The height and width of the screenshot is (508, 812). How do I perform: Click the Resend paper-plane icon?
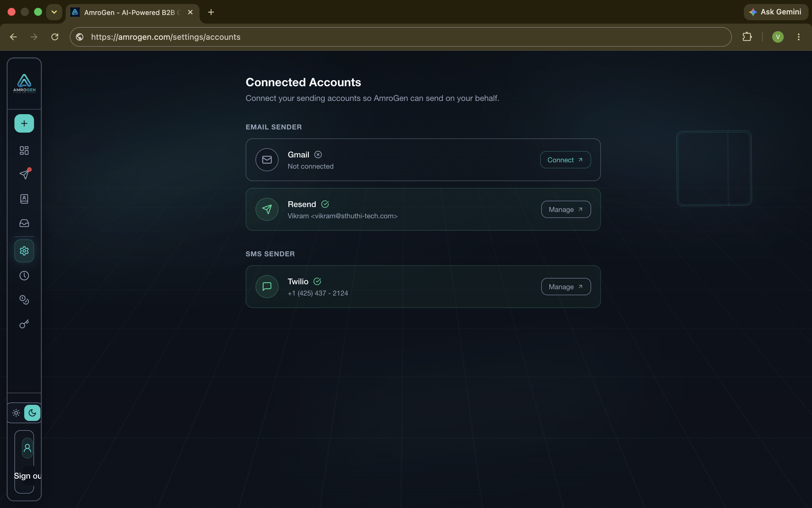point(267,209)
